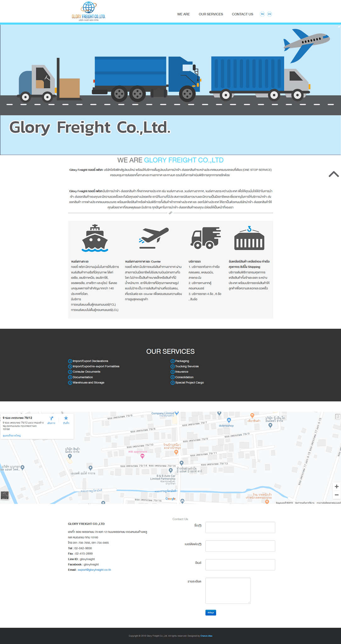
Task: Click the Documentation service text
Action: (83, 377)
